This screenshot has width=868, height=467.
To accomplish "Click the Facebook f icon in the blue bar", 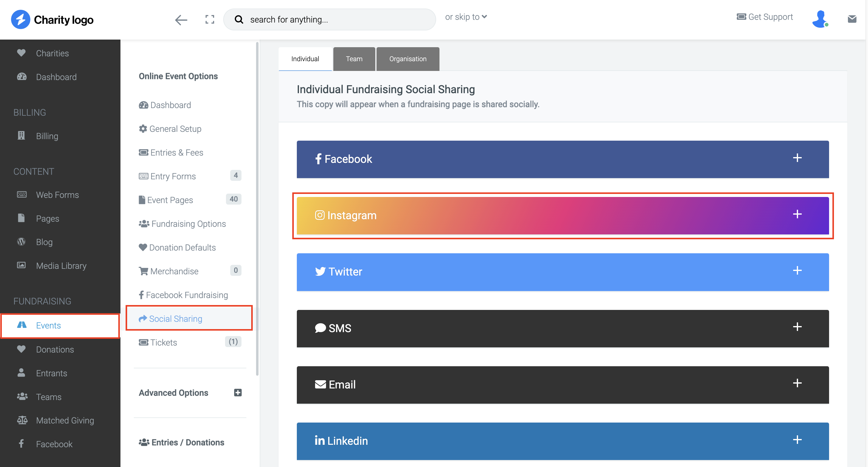I will coord(318,159).
